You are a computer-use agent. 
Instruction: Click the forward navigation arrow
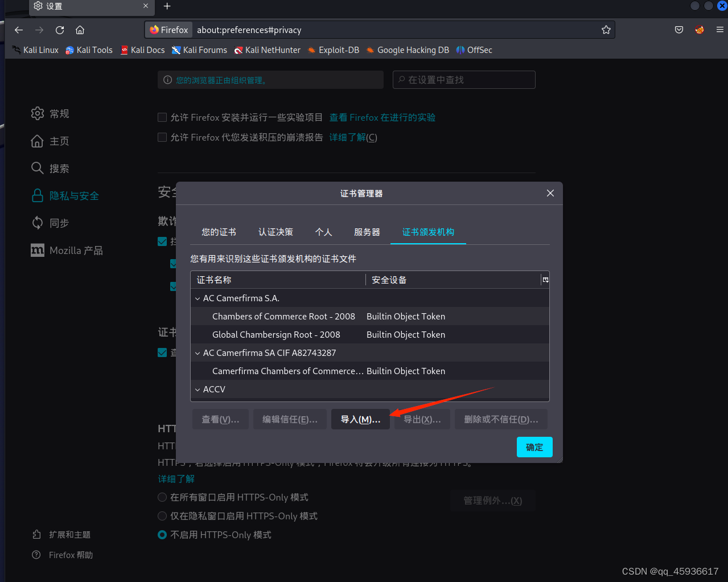(39, 30)
